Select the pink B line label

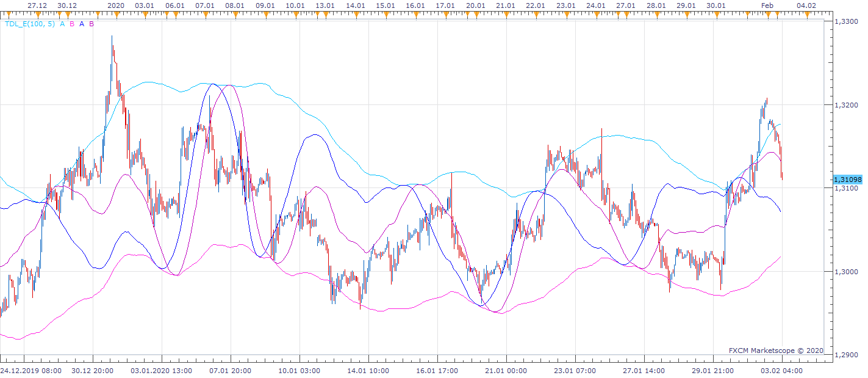(72, 24)
